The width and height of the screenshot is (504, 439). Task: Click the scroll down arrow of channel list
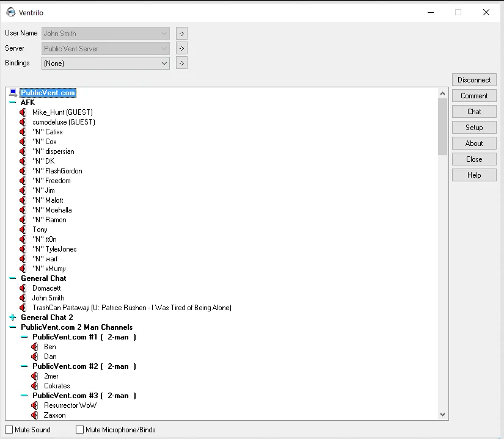pos(443,415)
